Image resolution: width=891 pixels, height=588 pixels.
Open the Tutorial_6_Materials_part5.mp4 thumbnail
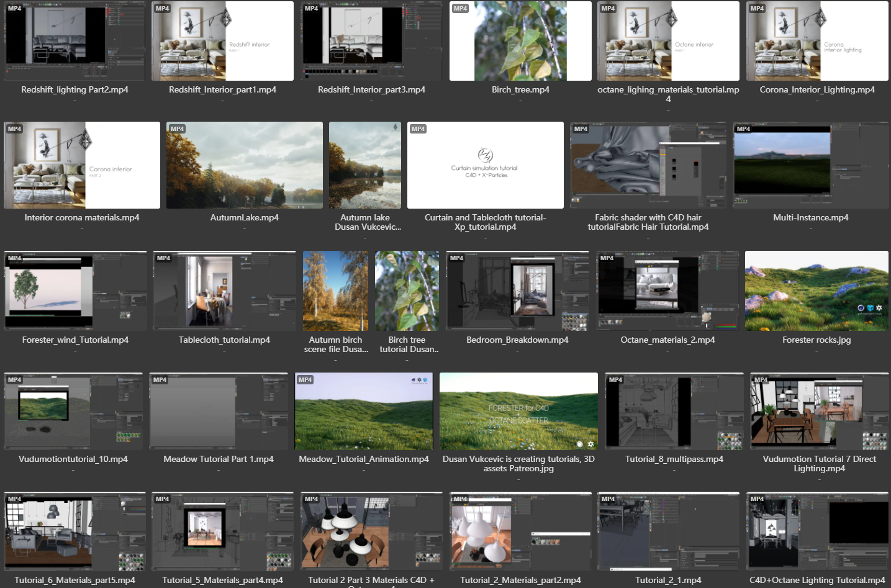pyautogui.click(x=75, y=531)
